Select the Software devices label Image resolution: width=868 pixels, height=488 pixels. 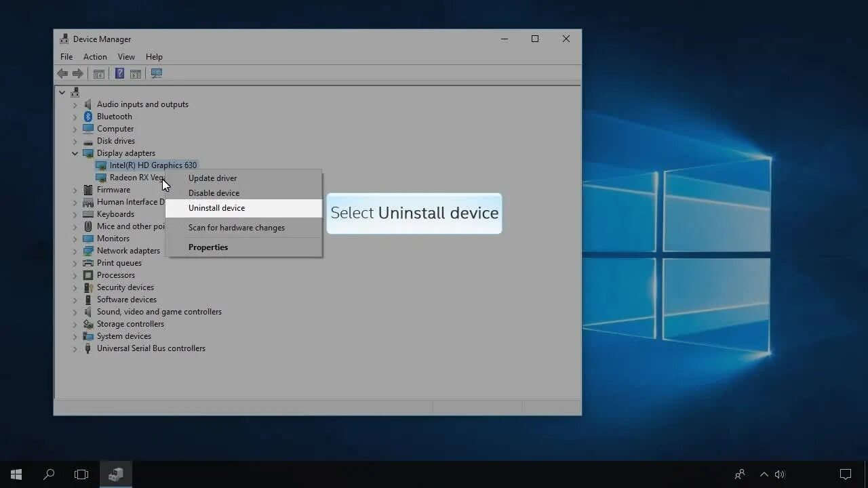(127, 300)
